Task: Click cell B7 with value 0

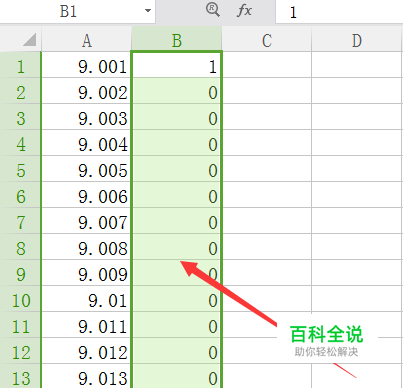Action: tap(177, 221)
